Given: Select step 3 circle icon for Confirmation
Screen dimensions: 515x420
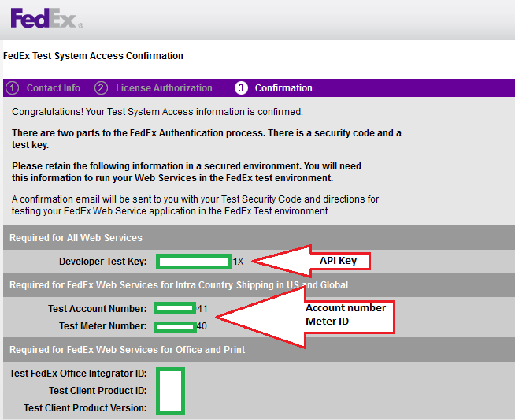Looking at the screenshot, I should [241, 88].
